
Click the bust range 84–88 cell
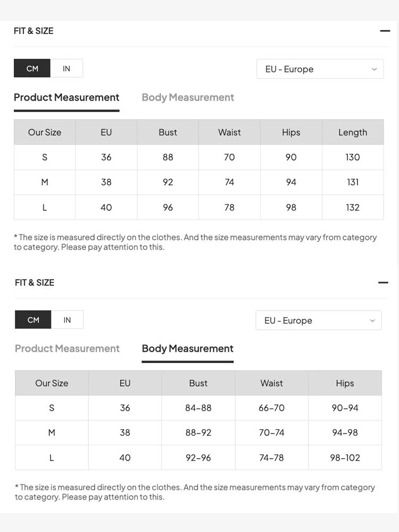pos(198,408)
